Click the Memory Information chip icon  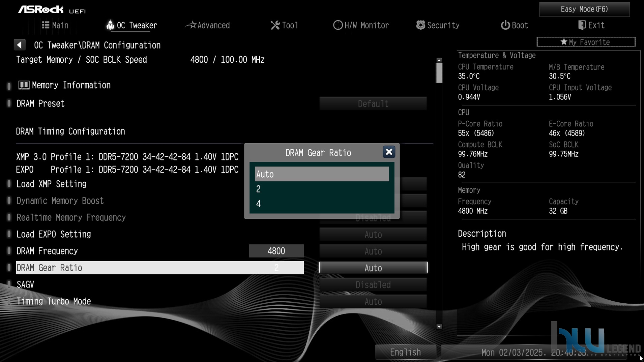coord(24,85)
